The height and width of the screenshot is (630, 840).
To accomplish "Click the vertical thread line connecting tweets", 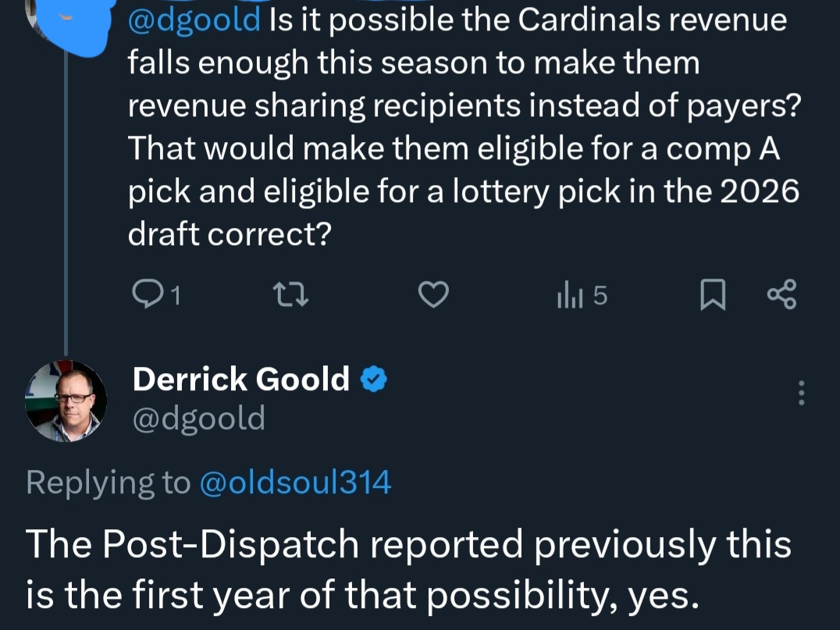I will 66,204.
